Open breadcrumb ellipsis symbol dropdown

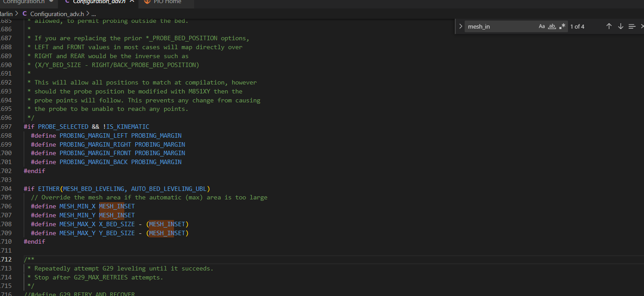tap(93, 14)
